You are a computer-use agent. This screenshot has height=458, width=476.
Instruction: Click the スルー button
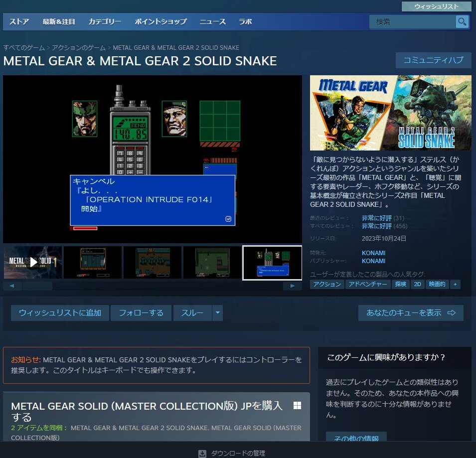pos(192,312)
